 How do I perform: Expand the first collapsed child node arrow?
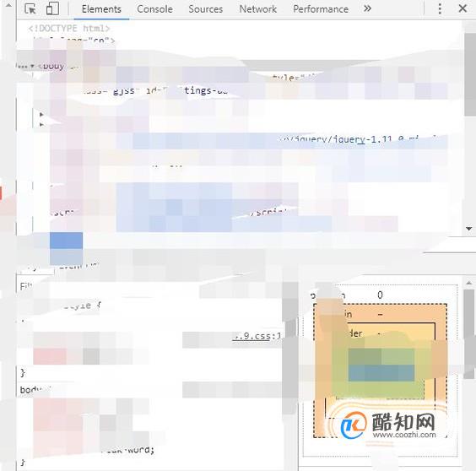click(x=41, y=115)
